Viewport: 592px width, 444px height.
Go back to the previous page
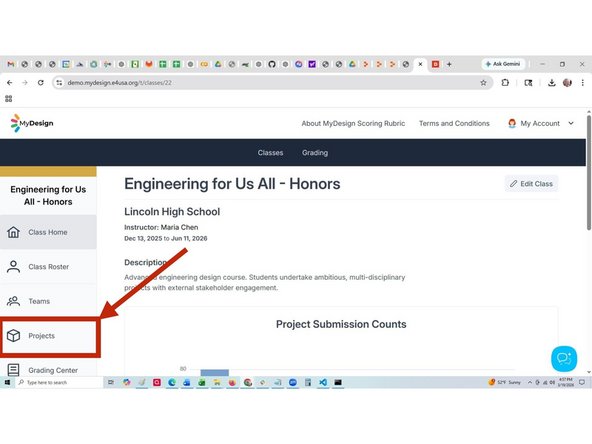10,83
